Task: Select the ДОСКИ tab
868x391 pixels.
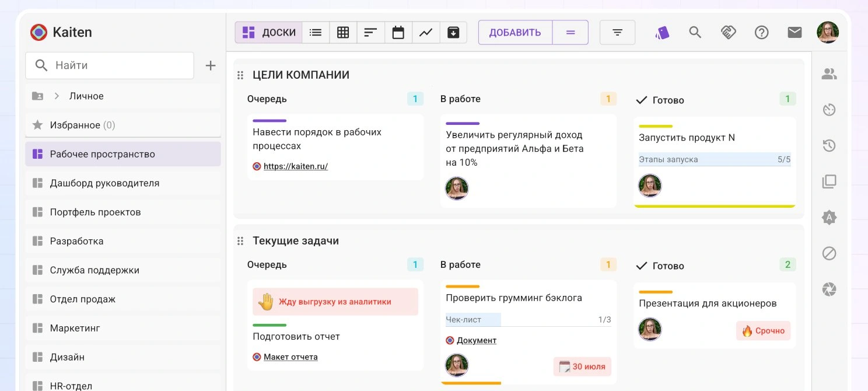Action: (x=268, y=32)
